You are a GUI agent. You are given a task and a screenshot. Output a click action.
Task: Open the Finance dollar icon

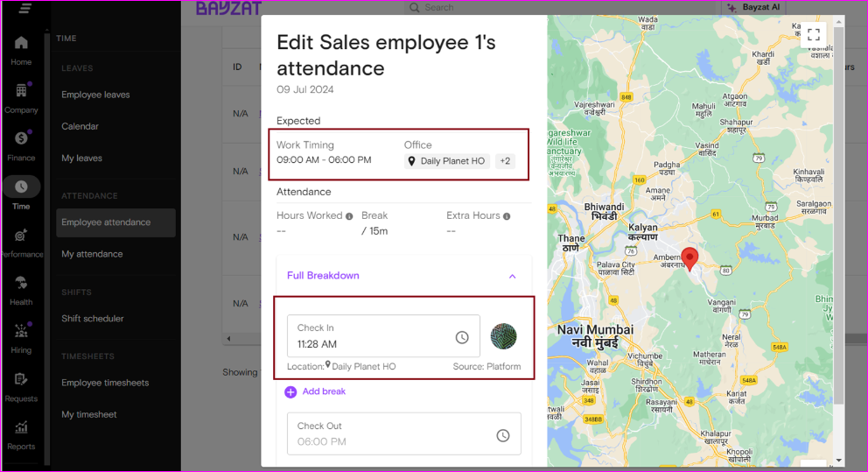pyautogui.click(x=21, y=138)
